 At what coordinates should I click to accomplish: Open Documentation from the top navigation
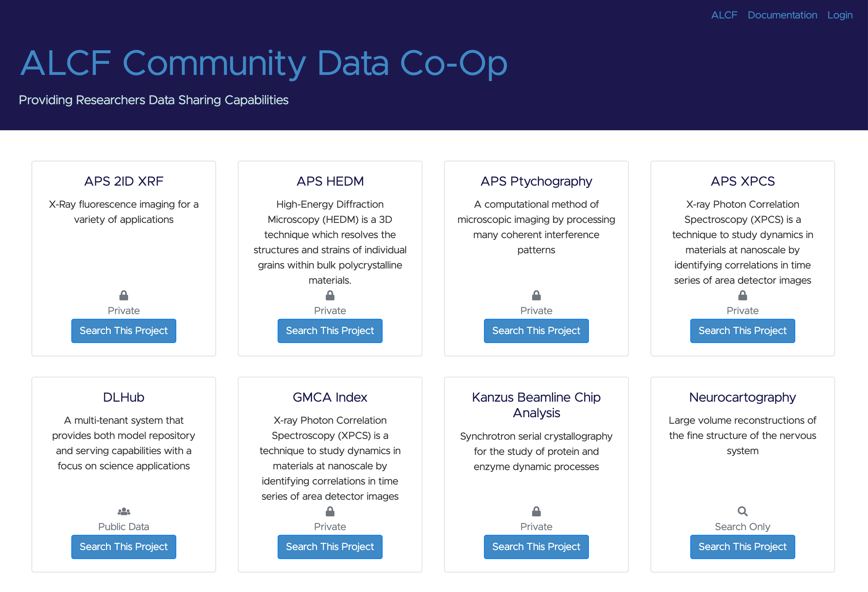click(782, 15)
